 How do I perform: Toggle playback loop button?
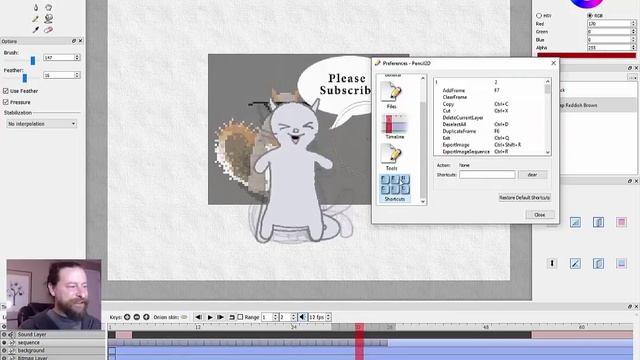[x=232, y=317]
